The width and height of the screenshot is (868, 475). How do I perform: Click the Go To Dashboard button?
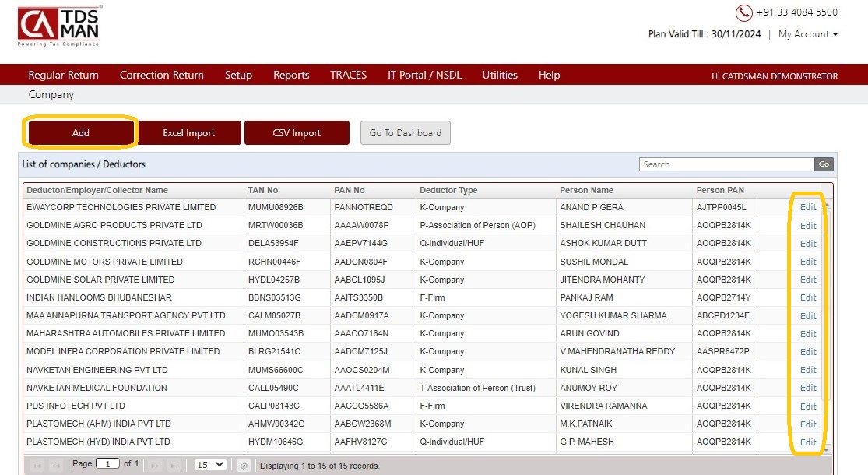click(x=406, y=133)
